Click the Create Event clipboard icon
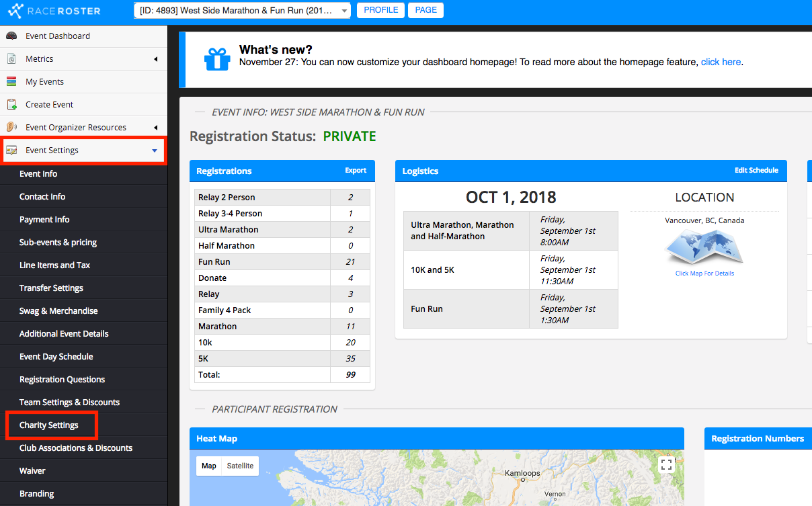The image size is (812, 506). 11,104
